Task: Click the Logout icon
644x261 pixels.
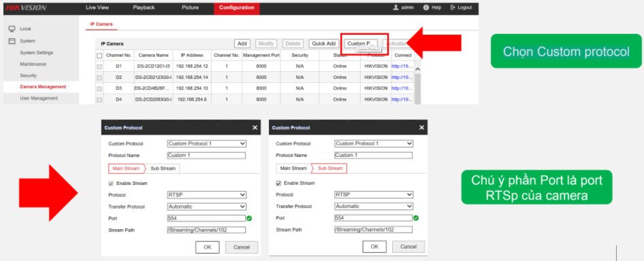Action: coord(453,7)
